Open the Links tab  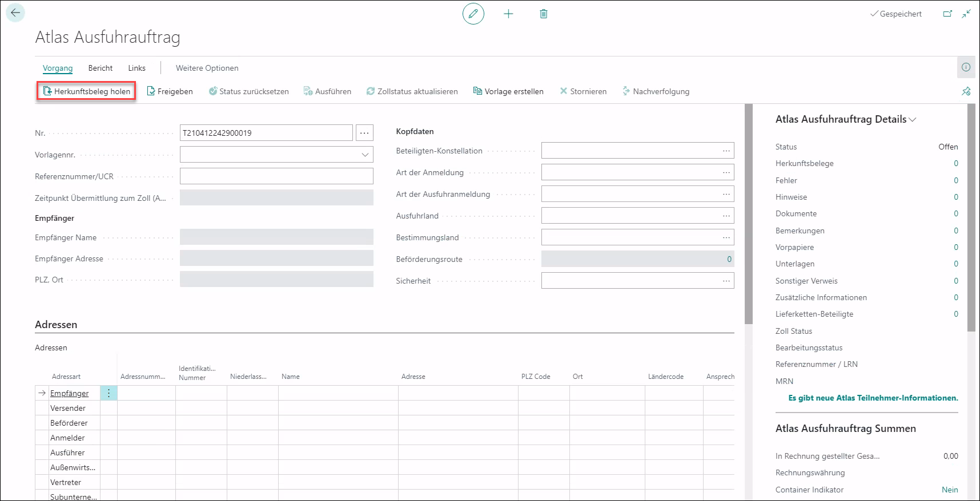click(x=136, y=68)
